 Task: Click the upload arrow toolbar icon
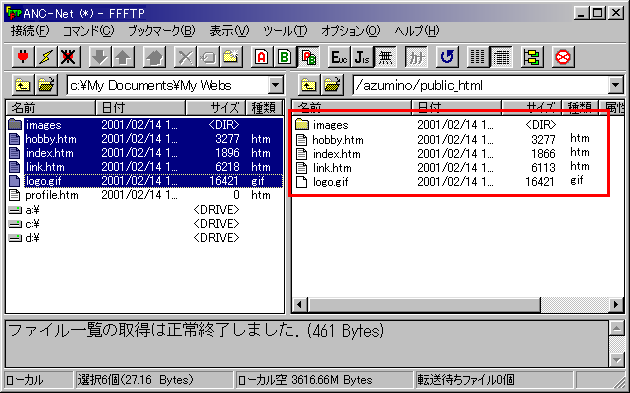123,57
